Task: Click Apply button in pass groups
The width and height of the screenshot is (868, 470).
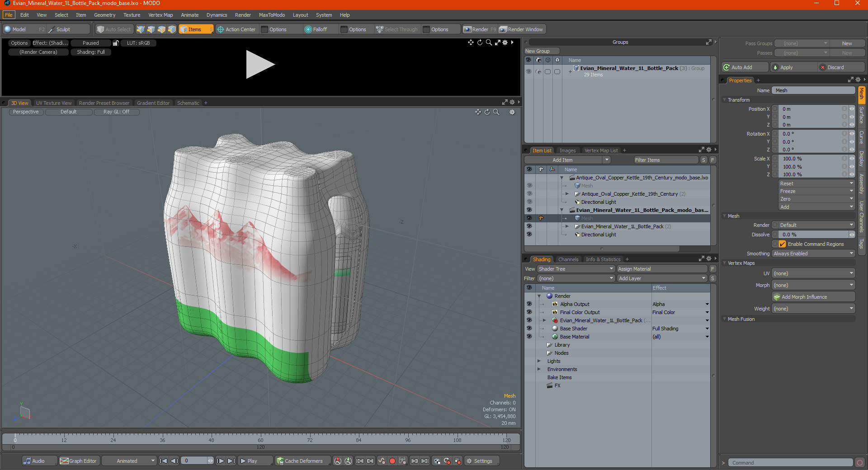Action: tap(794, 67)
